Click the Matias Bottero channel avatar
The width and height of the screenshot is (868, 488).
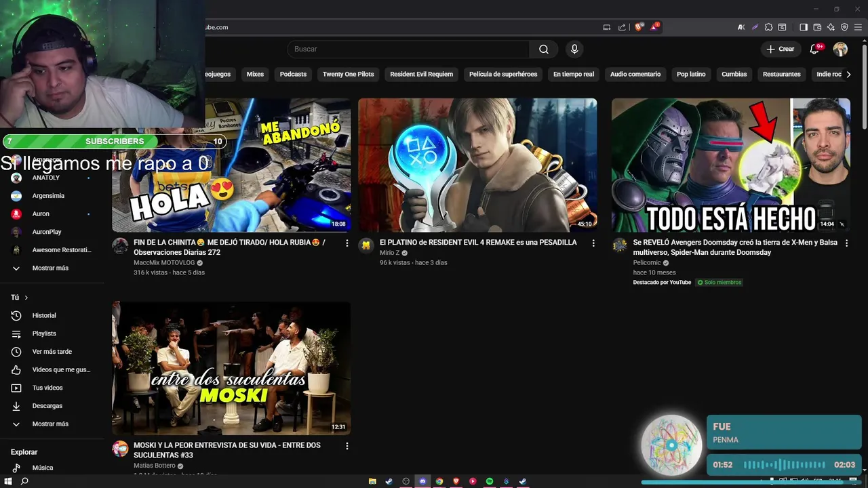(x=120, y=449)
